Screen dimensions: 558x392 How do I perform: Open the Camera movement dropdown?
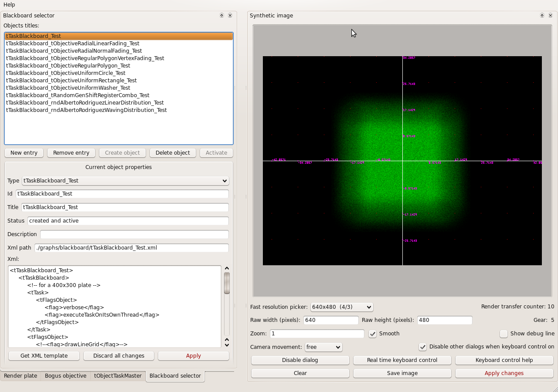323,347
